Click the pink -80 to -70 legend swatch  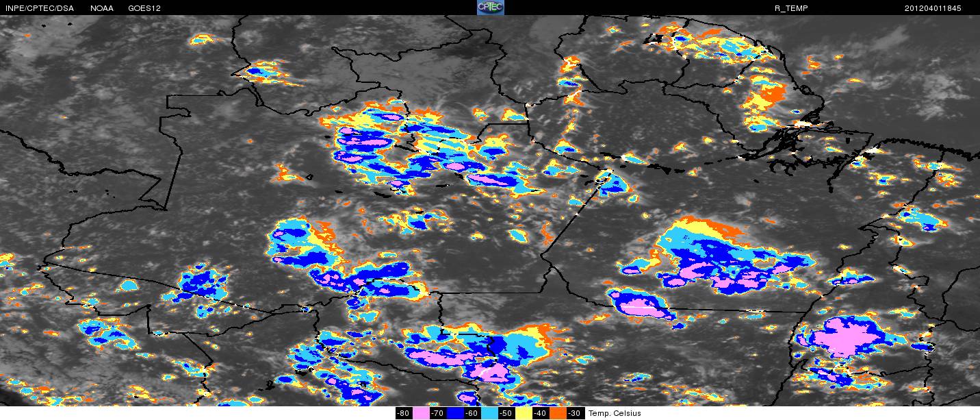(421, 413)
